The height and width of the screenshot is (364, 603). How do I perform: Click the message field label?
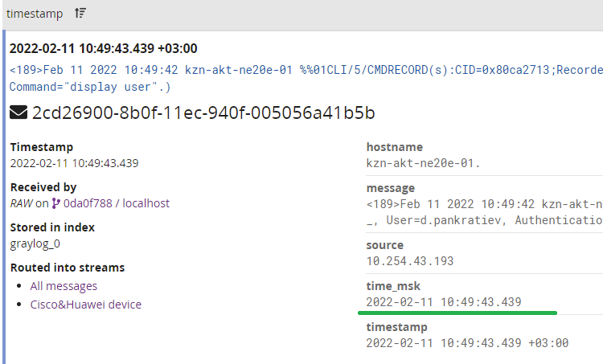391,188
